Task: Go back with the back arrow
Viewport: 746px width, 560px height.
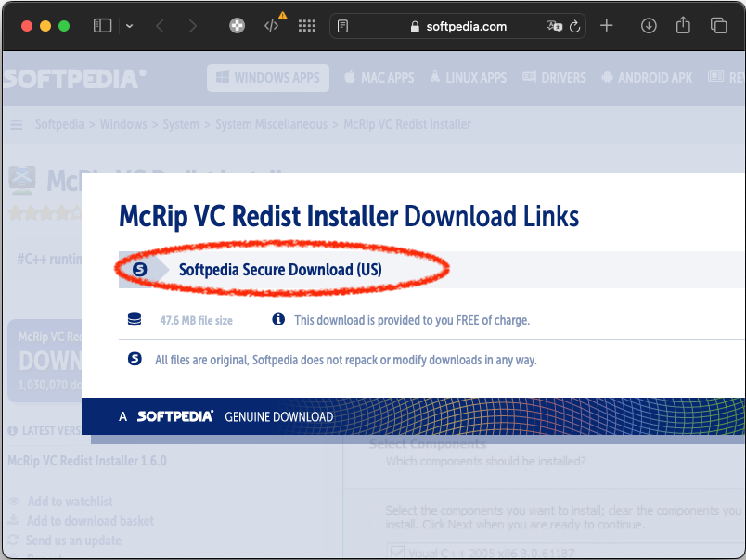Action: click(x=161, y=26)
